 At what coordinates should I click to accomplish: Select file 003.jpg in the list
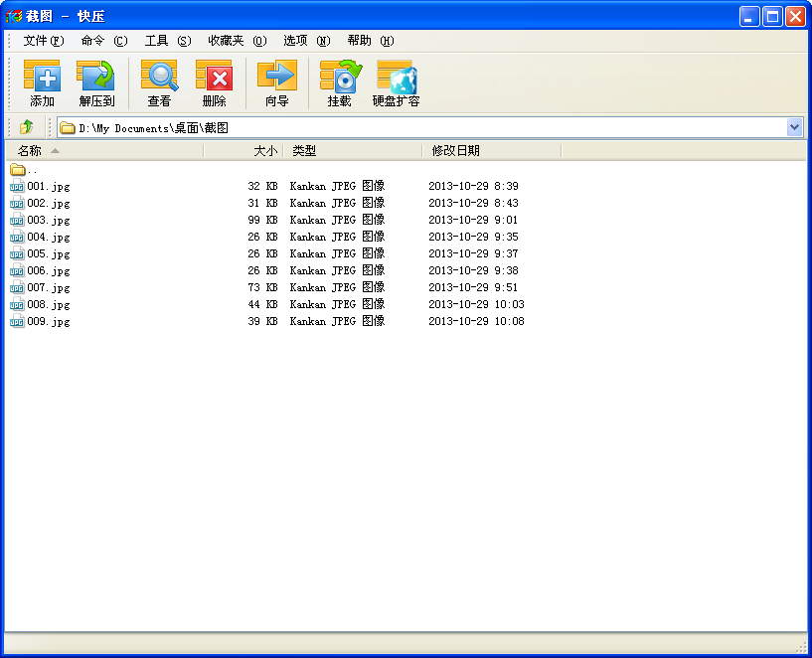point(48,220)
